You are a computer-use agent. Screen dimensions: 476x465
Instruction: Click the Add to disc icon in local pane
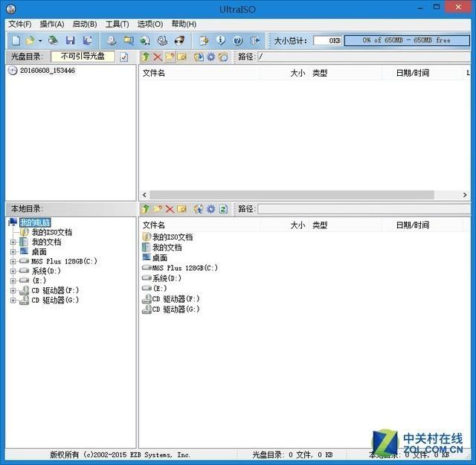coord(199,209)
